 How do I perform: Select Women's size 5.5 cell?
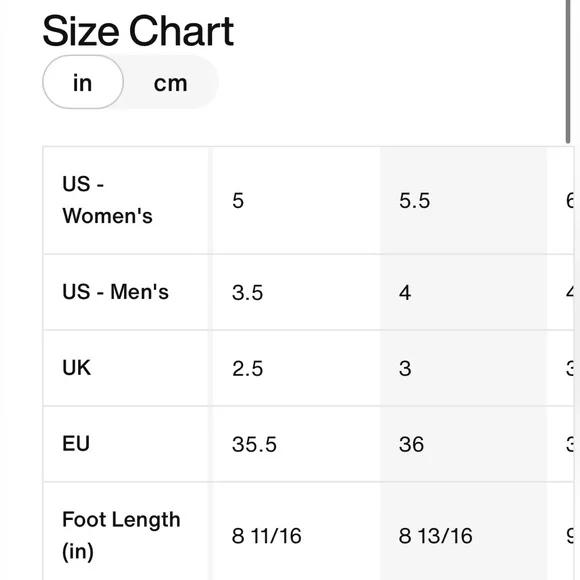click(x=463, y=200)
